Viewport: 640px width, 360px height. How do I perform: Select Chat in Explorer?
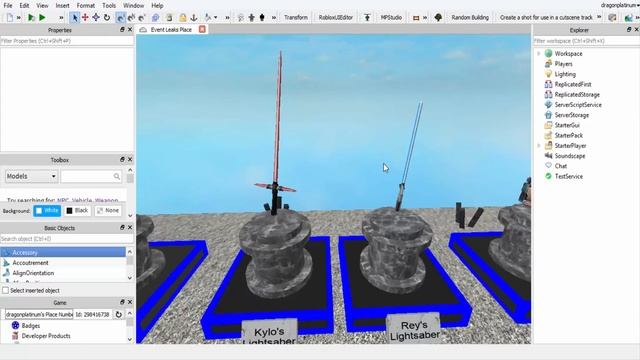560,166
